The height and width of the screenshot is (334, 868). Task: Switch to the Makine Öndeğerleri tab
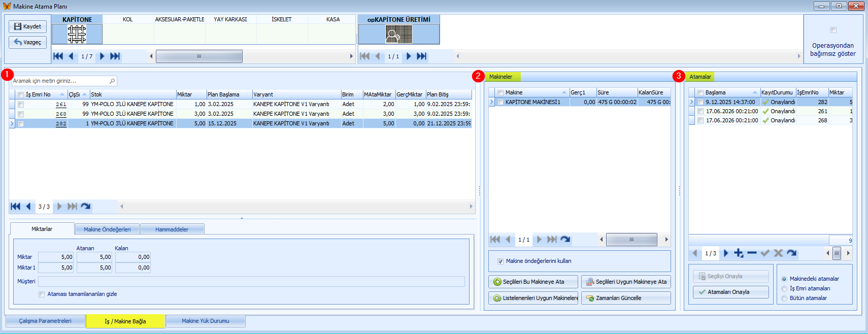pos(107,229)
